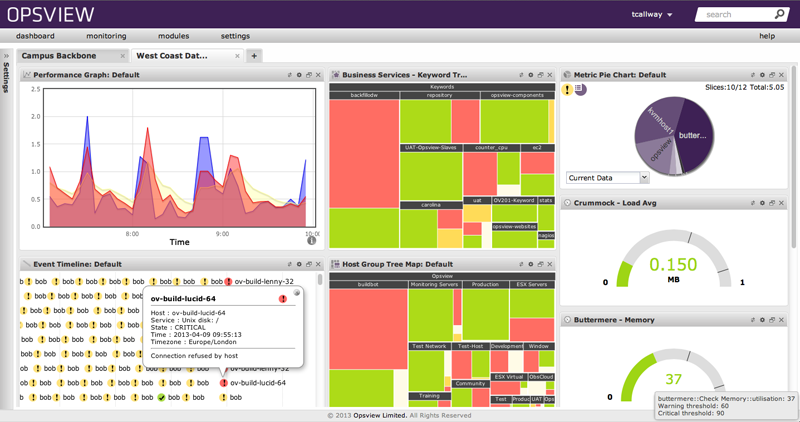
Task: Close the ov-build-lucid-64 event popup
Action: [x=296, y=293]
